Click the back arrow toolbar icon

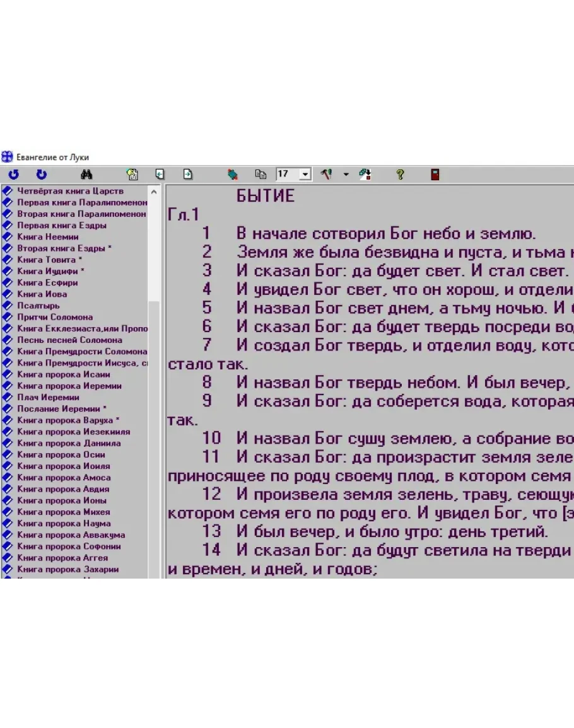13,175
